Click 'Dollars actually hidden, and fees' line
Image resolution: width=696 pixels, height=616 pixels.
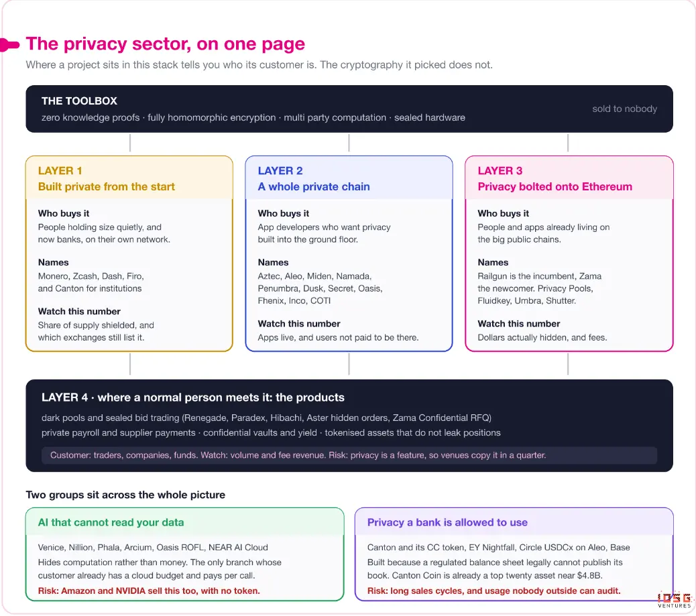[542, 337]
